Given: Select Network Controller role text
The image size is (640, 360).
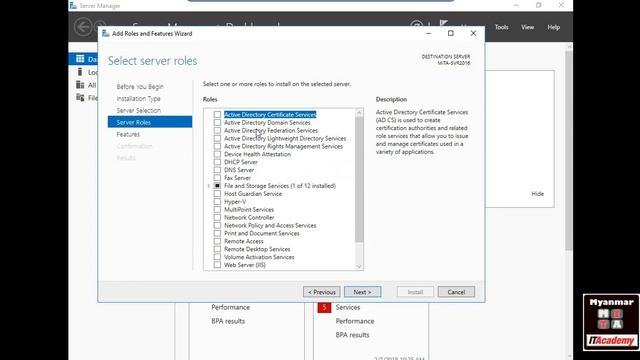Looking at the screenshot, I should coord(249,218).
